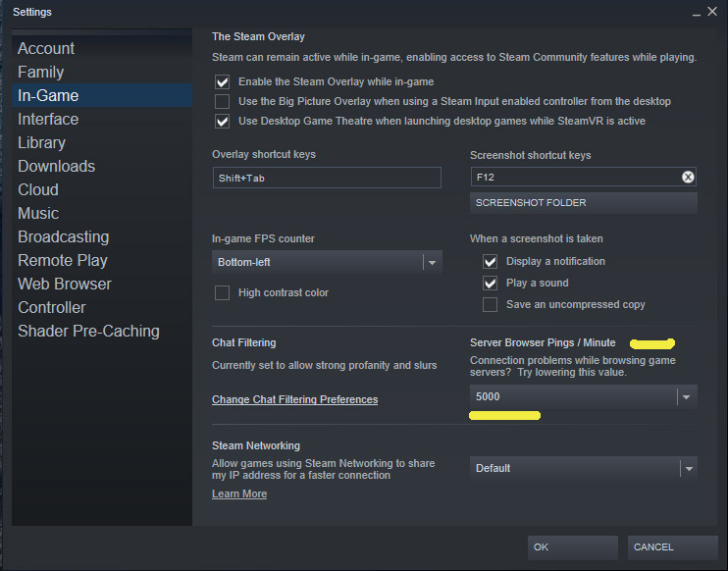The height and width of the screenshot is (571, 728).
Task: Click the SCREENSHOT FOLDER button
Action: pyautogui.click(x=583, y=203)
